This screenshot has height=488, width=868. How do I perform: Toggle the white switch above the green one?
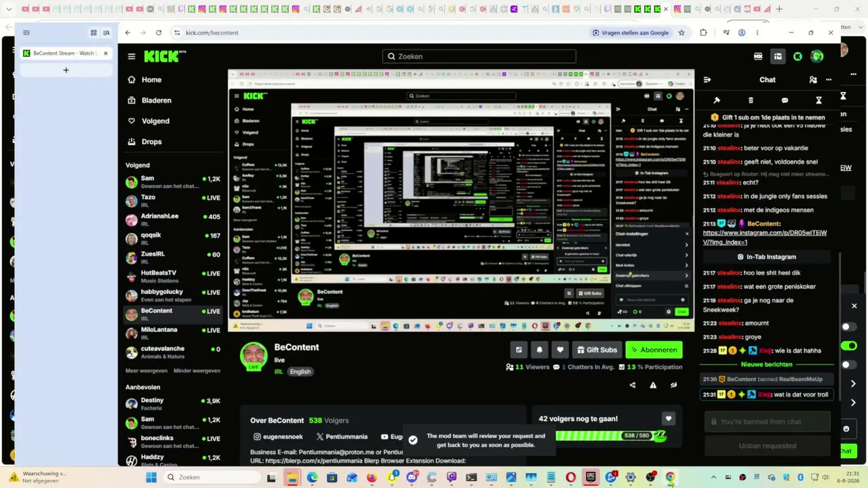point(848,327)
